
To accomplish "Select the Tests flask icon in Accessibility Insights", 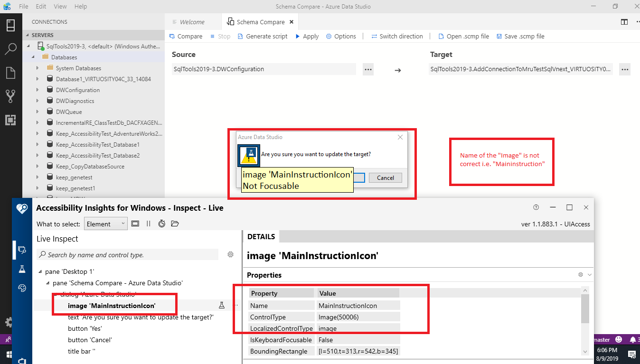I will 22,269.
